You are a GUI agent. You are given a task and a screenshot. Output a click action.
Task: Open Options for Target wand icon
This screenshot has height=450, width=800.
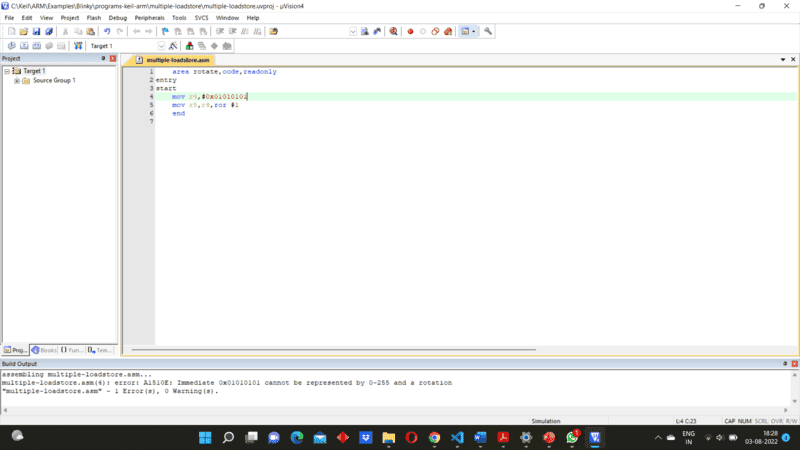(x=173, y=46)
